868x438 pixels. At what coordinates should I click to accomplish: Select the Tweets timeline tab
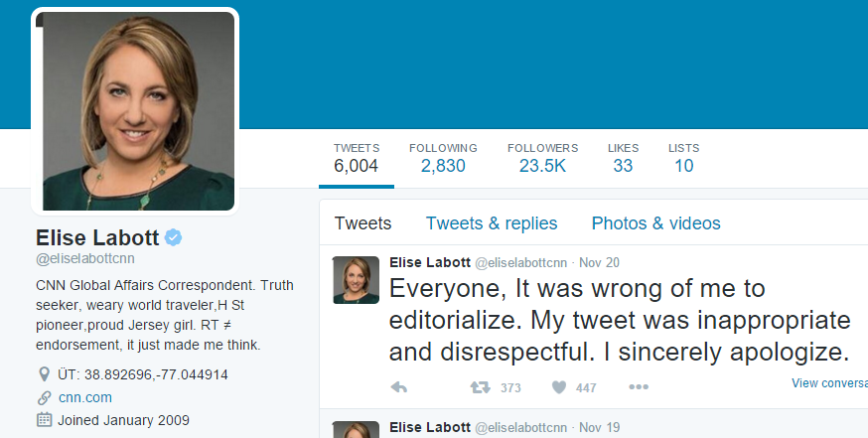(x=362, y=223)
